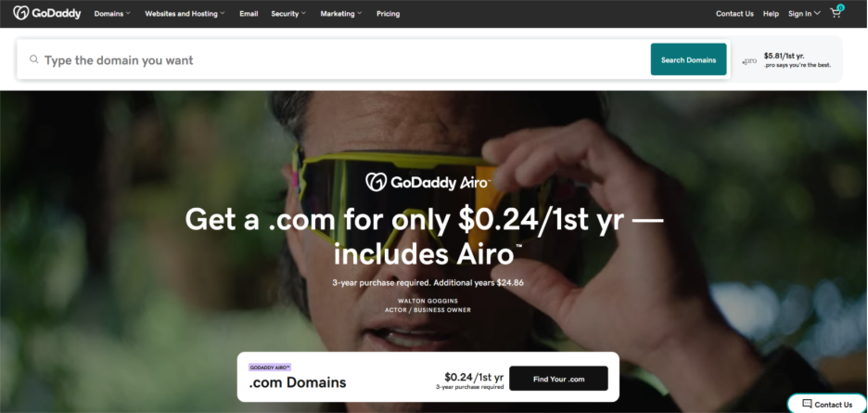Screen dimensions: 868x413
Task: Click the GoDaddy Airo logo in hero
Action: point(428,182)
